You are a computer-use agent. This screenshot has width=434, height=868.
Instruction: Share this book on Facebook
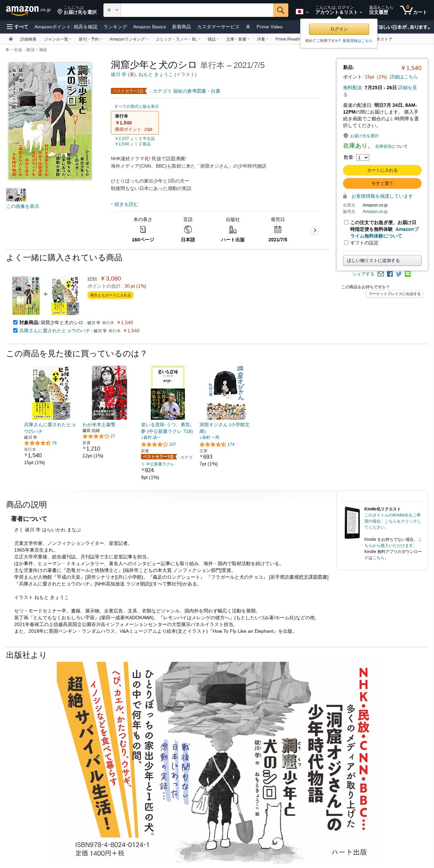tap(390, 274)
